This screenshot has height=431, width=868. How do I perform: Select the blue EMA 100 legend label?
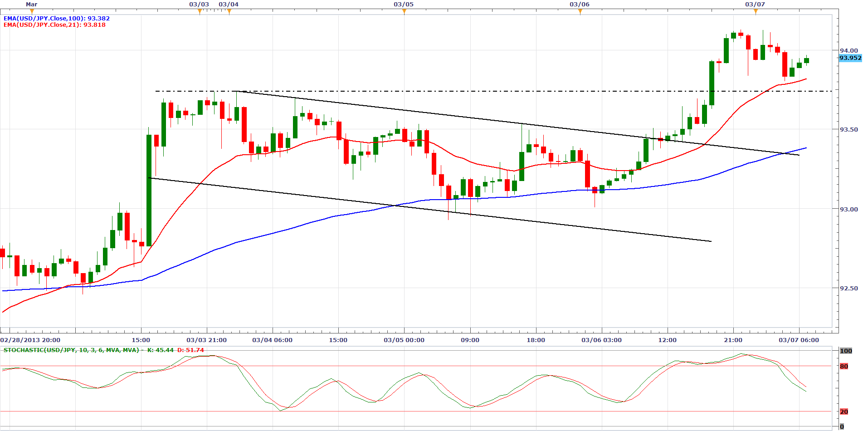(57, 19)
